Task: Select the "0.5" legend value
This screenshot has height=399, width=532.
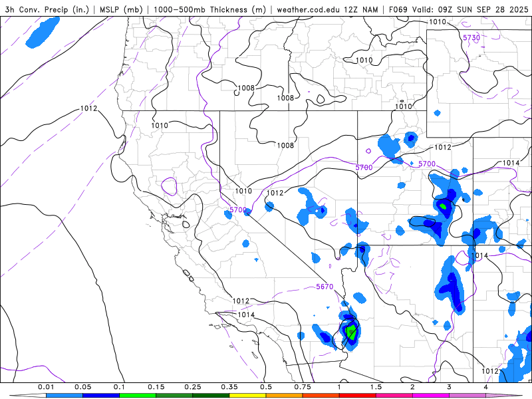Action: 266,387
